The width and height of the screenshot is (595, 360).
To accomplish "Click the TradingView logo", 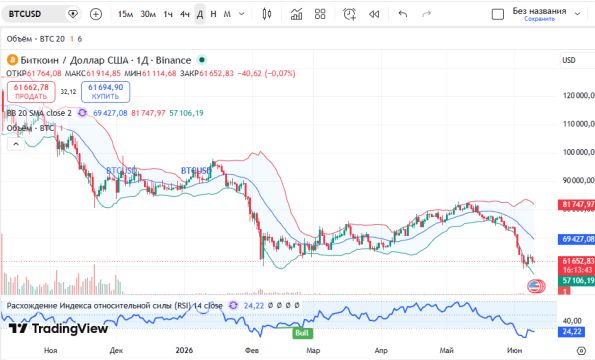I will (x=58, y=329).
